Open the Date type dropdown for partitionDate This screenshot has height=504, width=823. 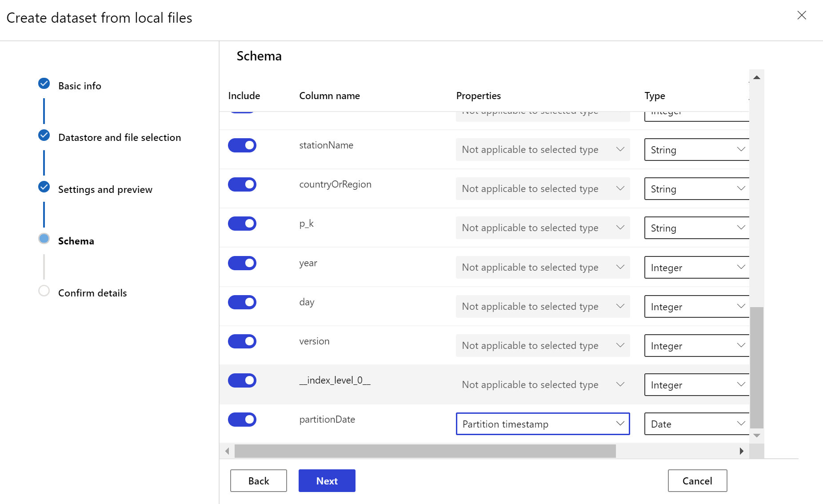tap(697, 424)
